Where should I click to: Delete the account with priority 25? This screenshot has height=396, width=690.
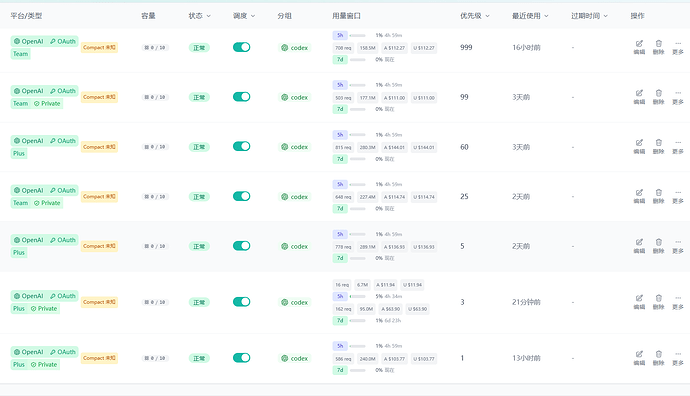pos(658,196)
